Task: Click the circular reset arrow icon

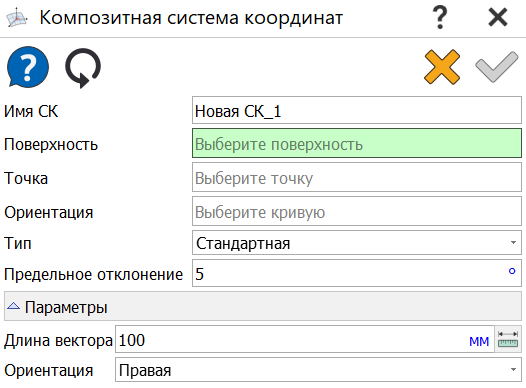Action: click(83, 68)
